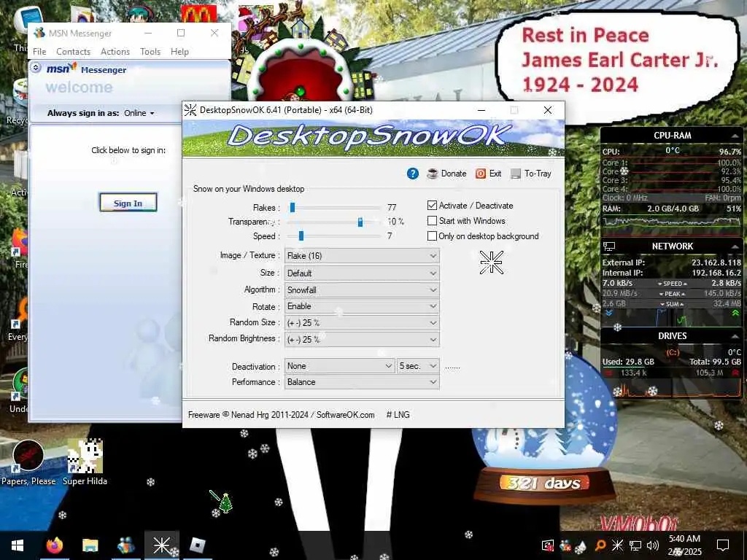
Task: Click Internal IP value 192.168.16.2
Action: click(x=716, y=273)
